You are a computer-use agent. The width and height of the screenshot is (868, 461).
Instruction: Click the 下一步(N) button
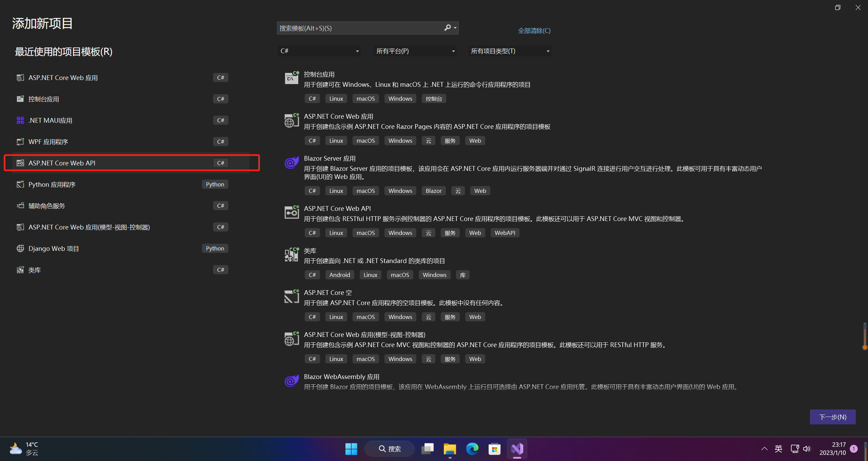tap(833, 417)
